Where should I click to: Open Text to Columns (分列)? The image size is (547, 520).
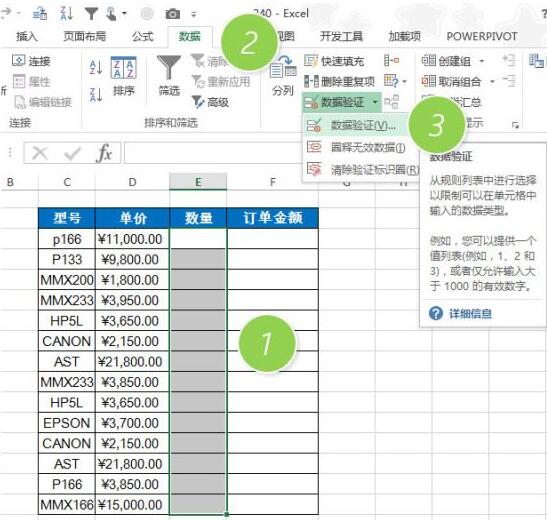(283, 76)
